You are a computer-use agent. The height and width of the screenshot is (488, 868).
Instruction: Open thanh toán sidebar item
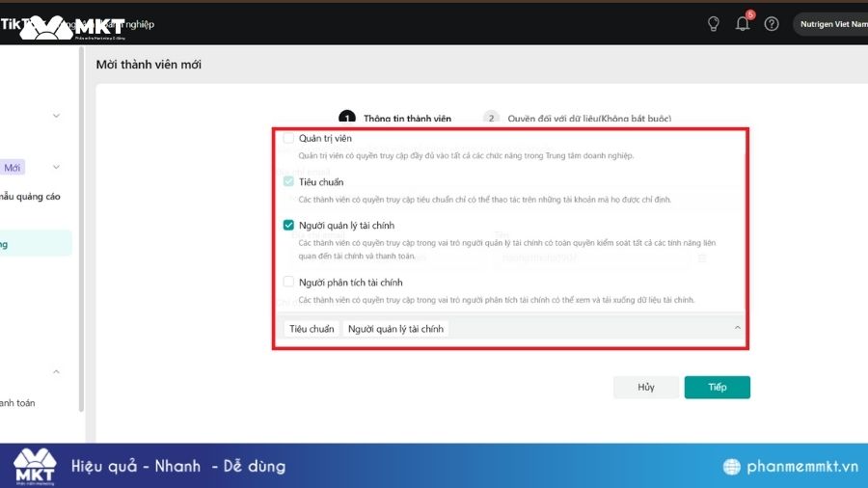point(17,403)
